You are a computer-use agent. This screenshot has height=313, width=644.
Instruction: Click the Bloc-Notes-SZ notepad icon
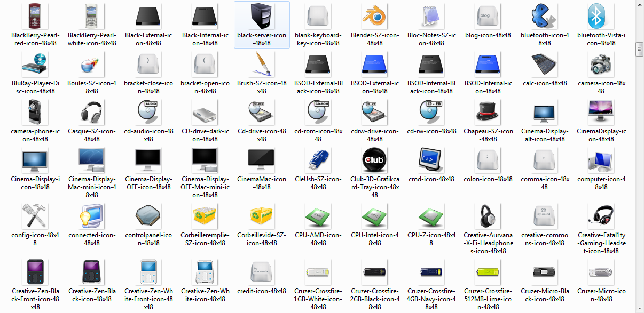(x=431, y=16)
